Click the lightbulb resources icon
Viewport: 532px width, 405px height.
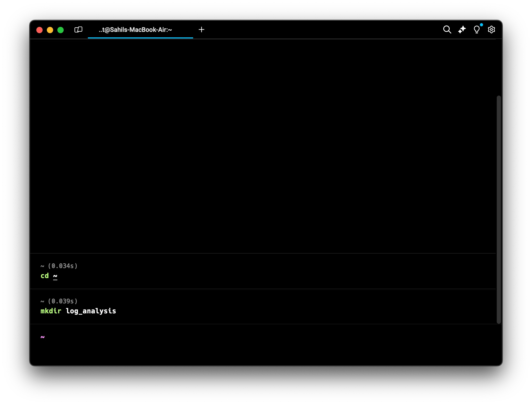[476, 29]
